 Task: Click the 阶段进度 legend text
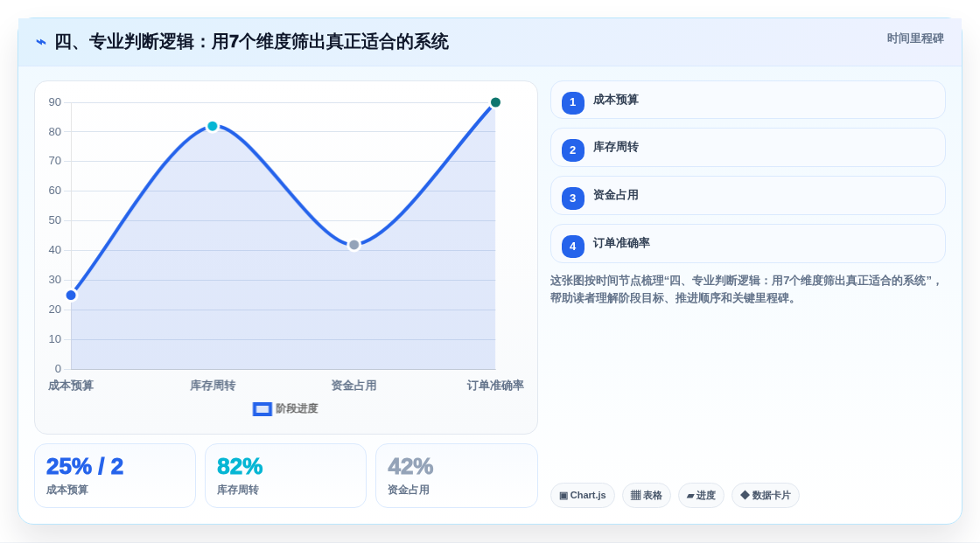(297, 408)
